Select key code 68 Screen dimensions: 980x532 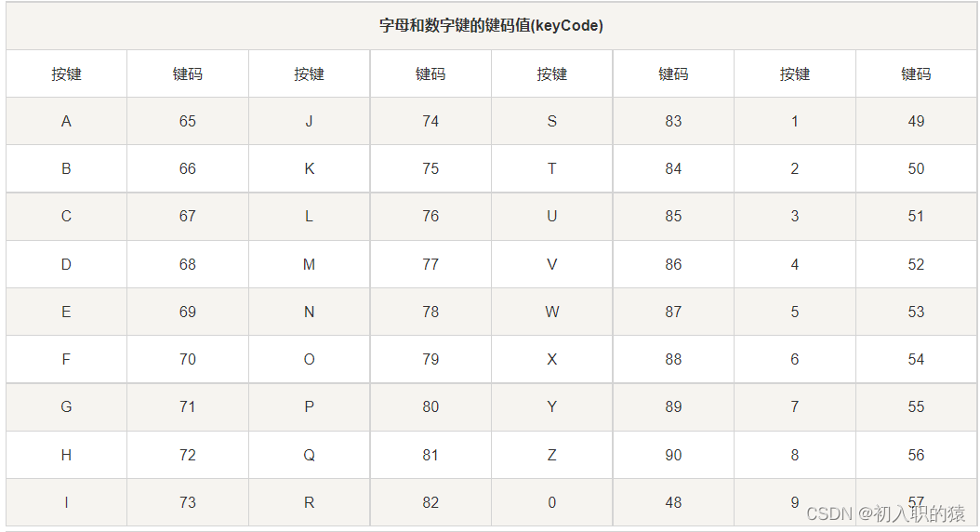(188, 264)
